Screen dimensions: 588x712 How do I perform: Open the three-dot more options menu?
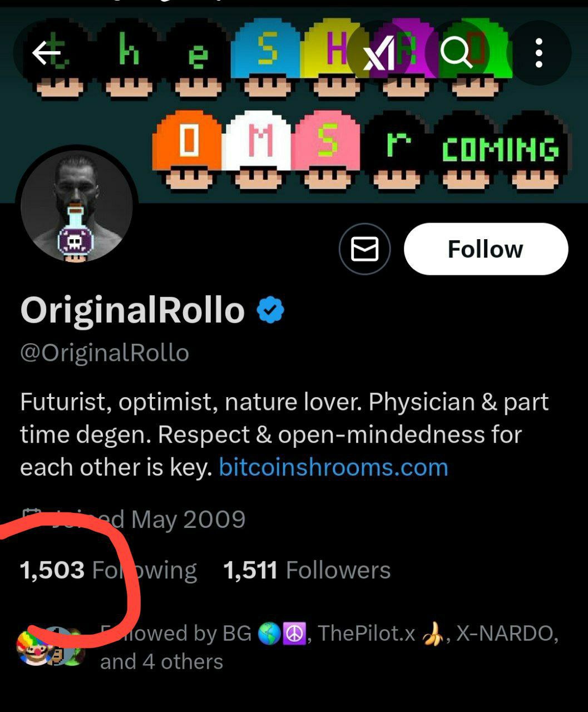538,53
